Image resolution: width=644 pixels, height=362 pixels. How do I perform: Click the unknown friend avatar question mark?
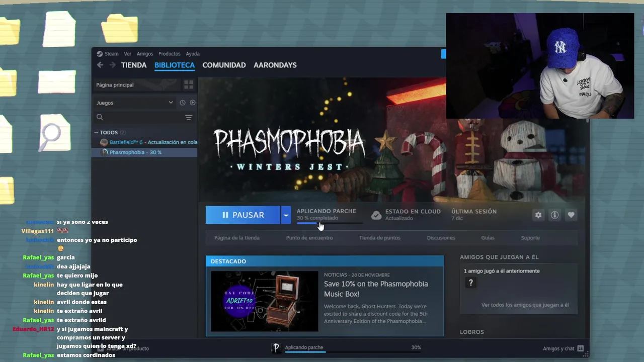470,283
